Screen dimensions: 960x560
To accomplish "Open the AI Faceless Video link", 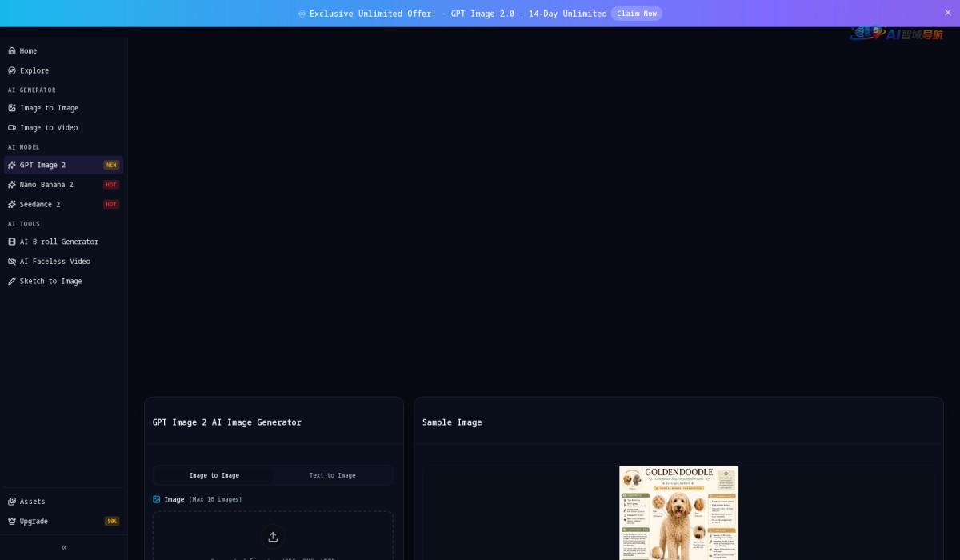I will [64, 262].
